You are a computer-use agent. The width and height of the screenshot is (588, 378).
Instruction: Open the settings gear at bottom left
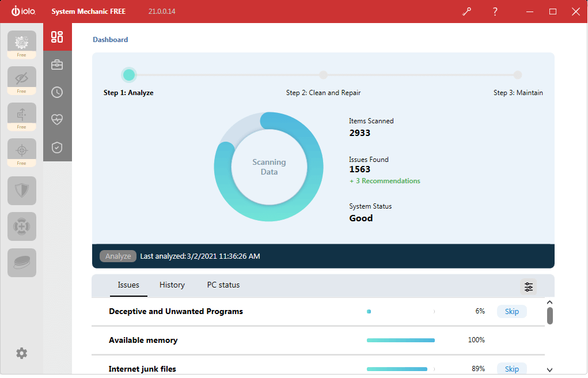(21, 353)
